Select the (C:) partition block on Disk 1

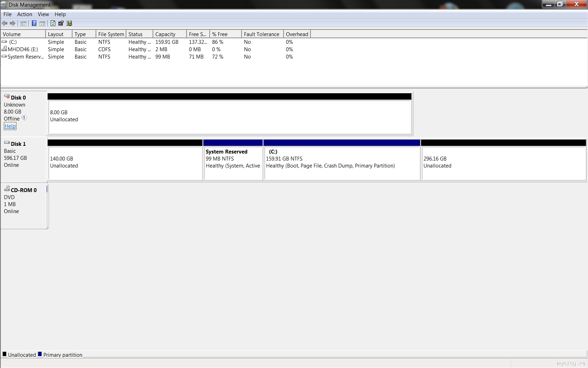pyautogui.click(x=342, y=163)
